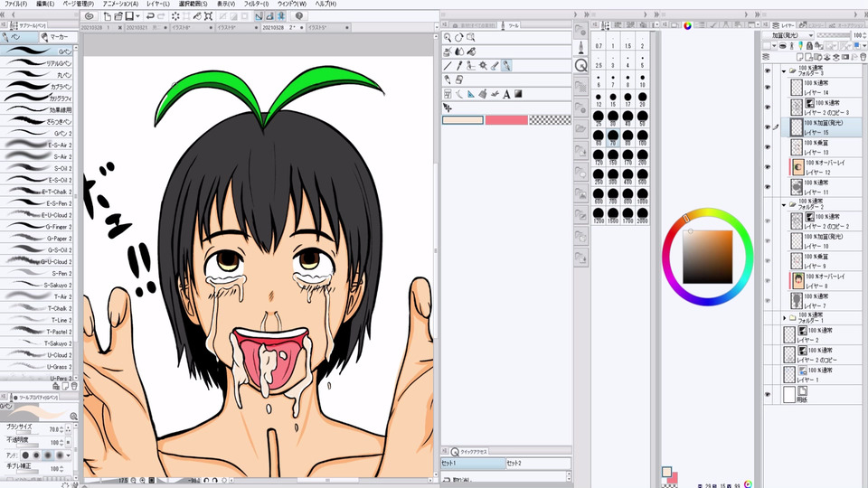Screen dimensions: 868x488
Task: Select the Eyedropper tool
Action: click(459, 66)
